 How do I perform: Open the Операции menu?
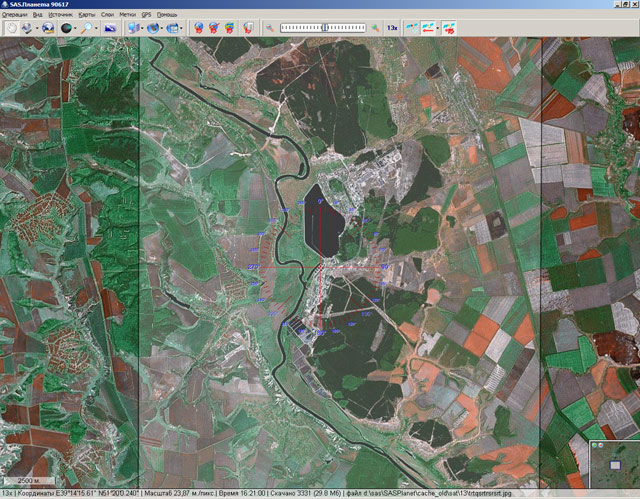pyautogui.click(x=14, y=15)
